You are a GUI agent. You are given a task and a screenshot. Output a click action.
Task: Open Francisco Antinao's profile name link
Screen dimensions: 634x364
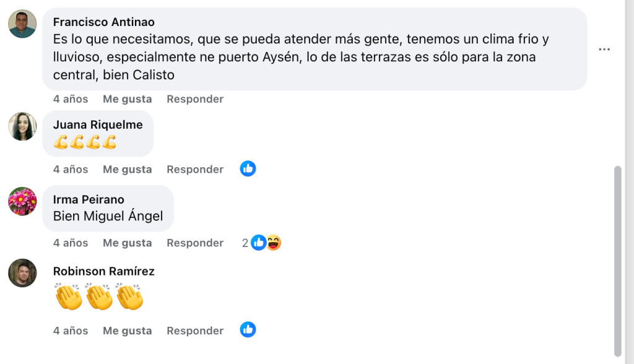[103, 22]
